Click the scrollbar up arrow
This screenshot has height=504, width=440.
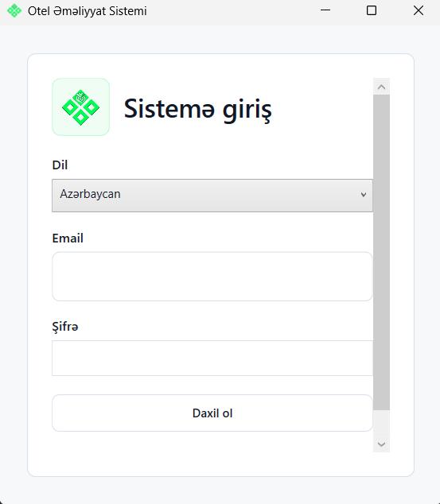pyautogui.click(x=381, y=87)
